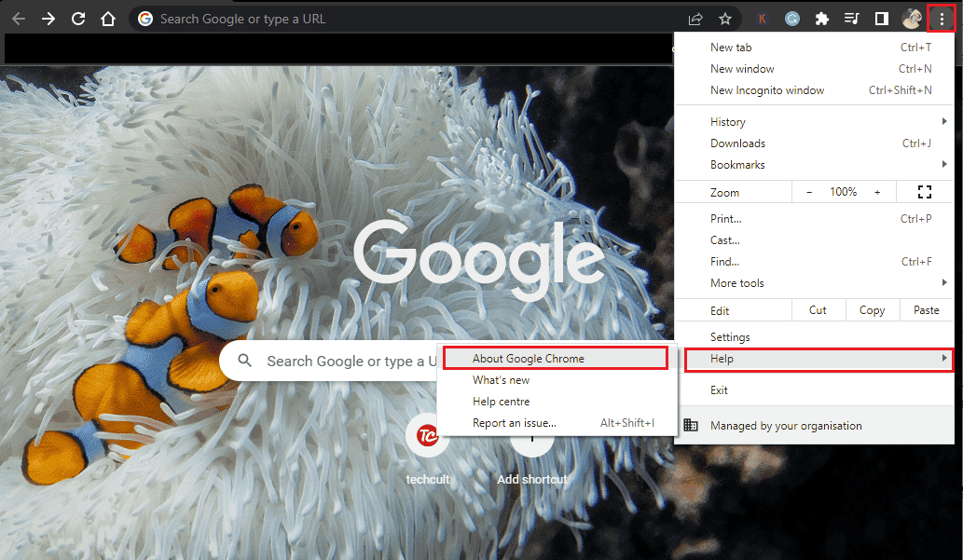
Task: Open the media controls icon
Action: 852,19
